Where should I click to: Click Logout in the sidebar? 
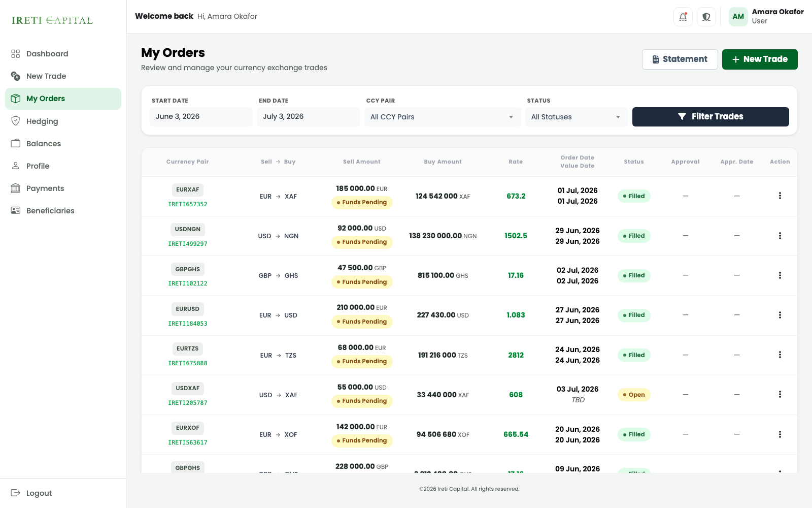63,493
